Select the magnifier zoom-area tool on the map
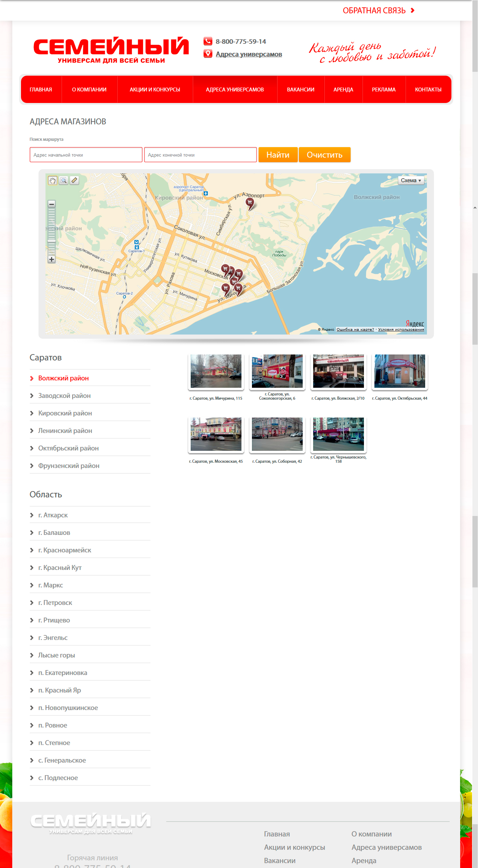 point(63,180)
